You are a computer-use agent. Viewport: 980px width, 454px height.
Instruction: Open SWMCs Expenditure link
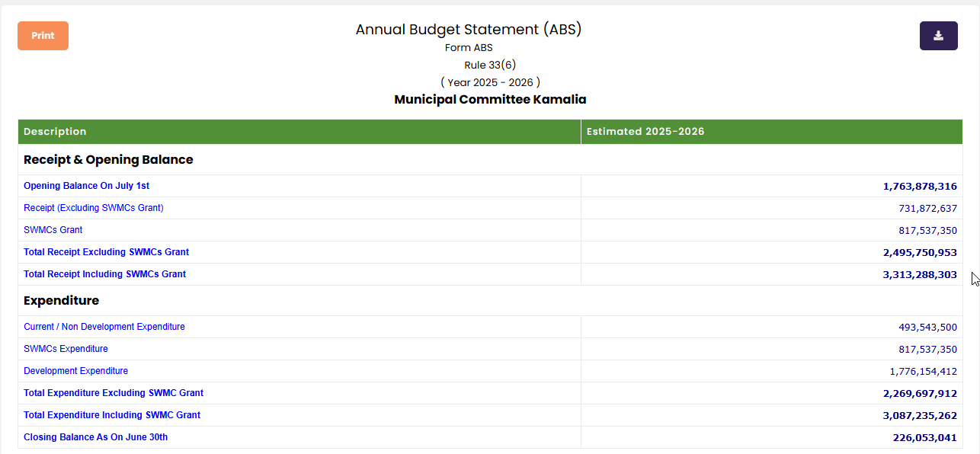tap(66, 349)
